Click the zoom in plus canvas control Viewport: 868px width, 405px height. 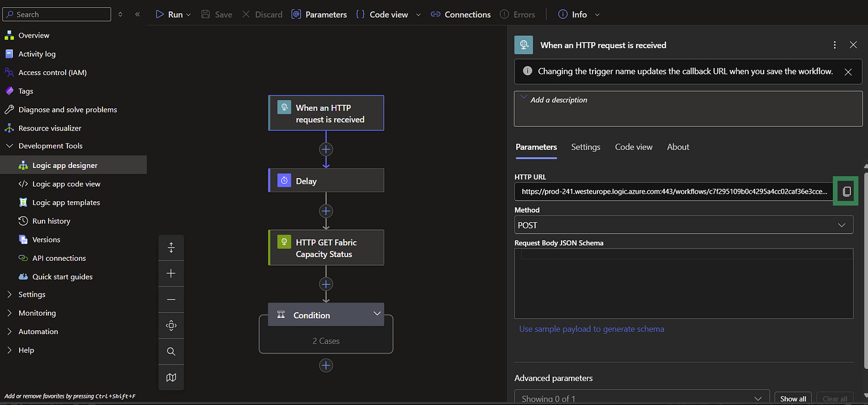pyautogui.click(x=171, y=273)
